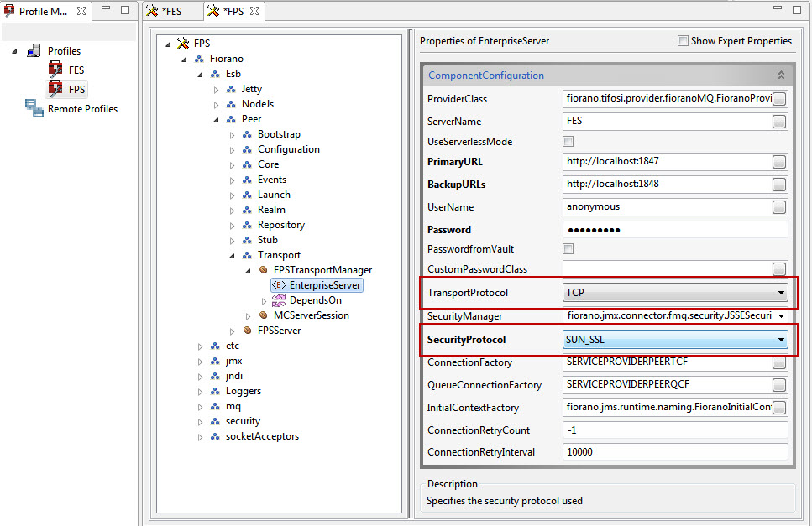
Task: Click the ProviderClass editor button
Action: pos(779,99)
